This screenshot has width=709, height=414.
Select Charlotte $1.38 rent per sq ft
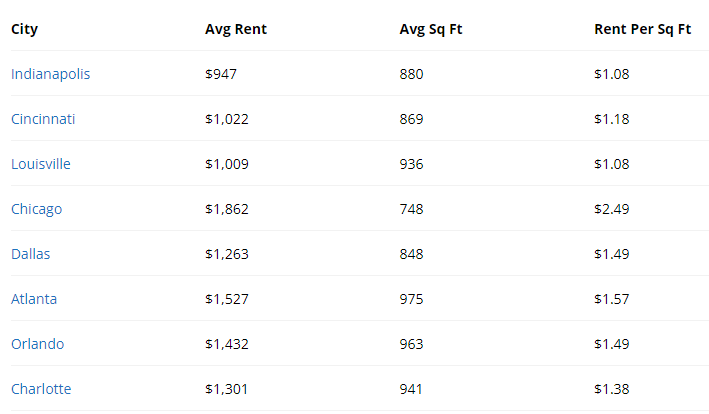pyautogui.click(x=611, y=389)
